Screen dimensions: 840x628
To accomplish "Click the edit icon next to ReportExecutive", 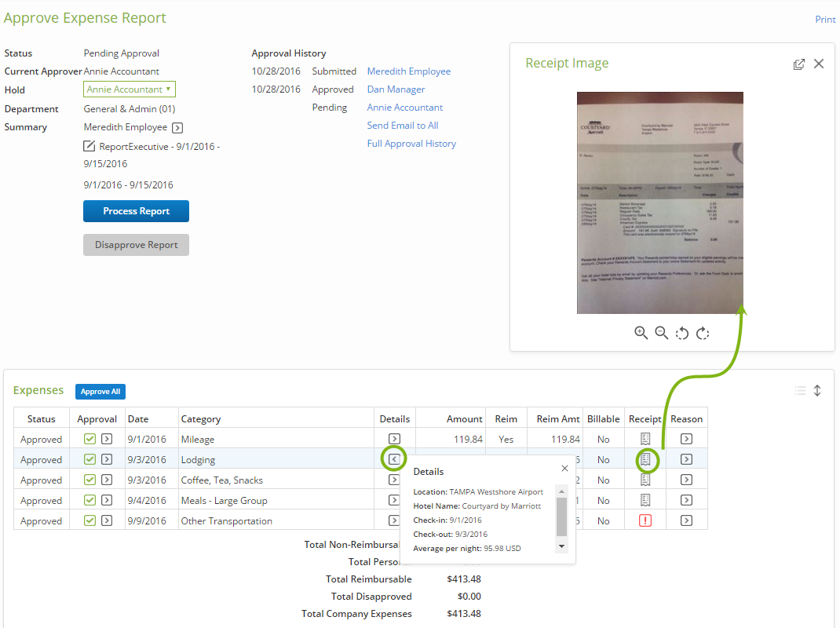I will [x=89, y=146].
